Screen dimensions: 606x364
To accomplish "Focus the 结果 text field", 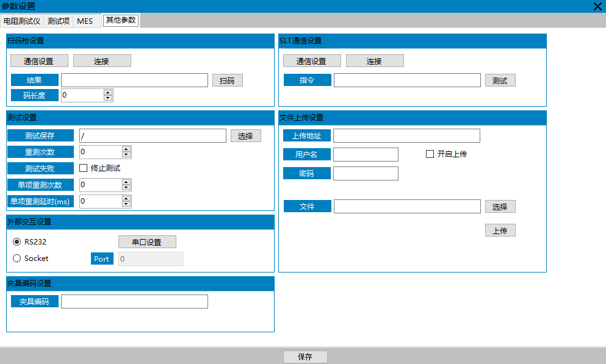I will click(134, 80).
